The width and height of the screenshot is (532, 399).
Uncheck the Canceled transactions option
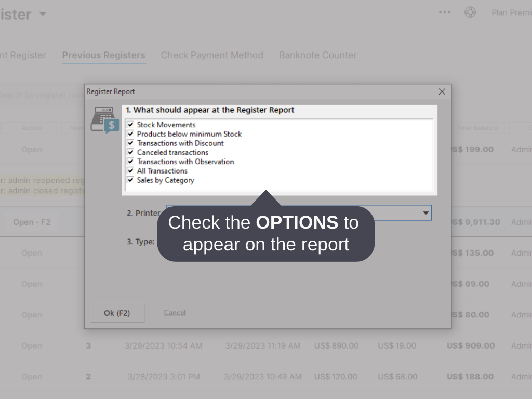point(130,152)
